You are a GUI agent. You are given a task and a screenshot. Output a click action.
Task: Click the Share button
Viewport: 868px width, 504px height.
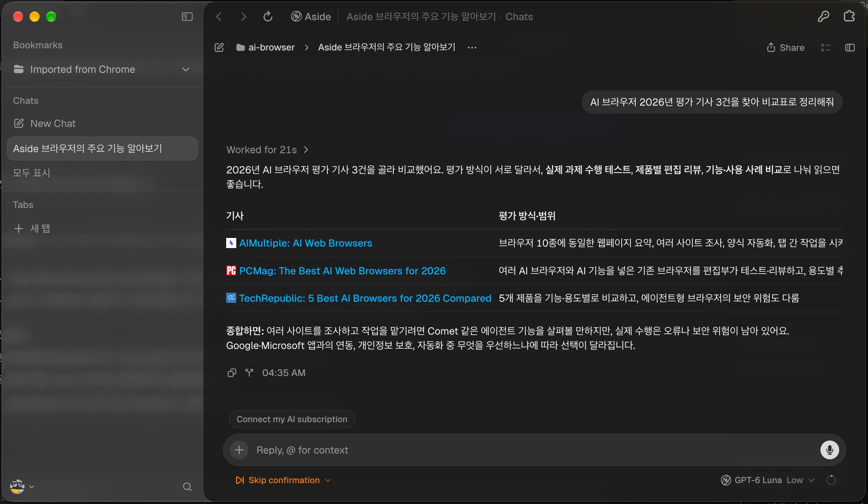[786, 48]
